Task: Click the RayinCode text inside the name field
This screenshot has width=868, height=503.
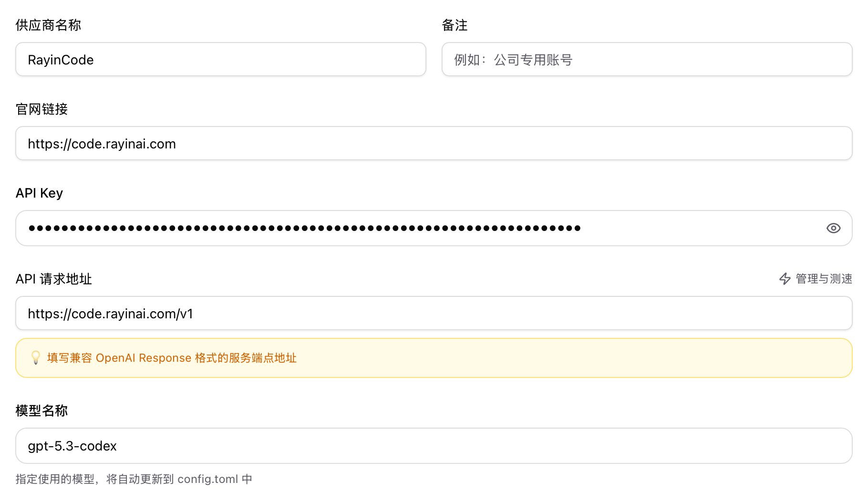Action: point(60,60)
